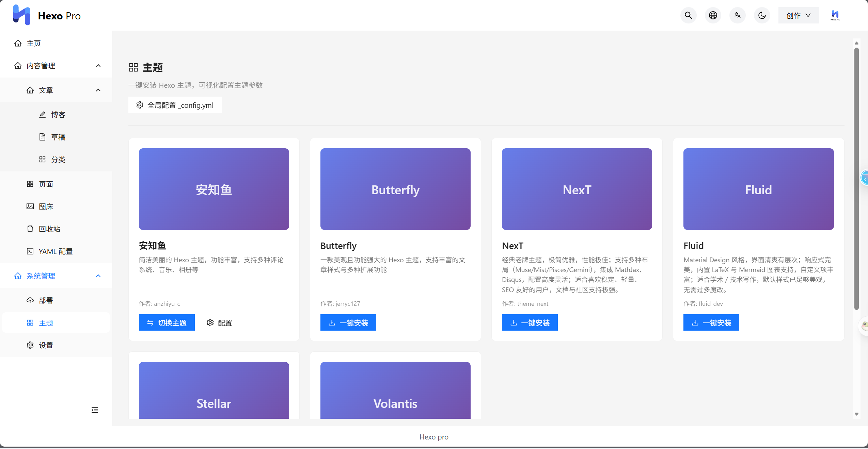868x449 pixels.
Task: Open the 创作 dropdown menu
Action: [x=798, y=16]
